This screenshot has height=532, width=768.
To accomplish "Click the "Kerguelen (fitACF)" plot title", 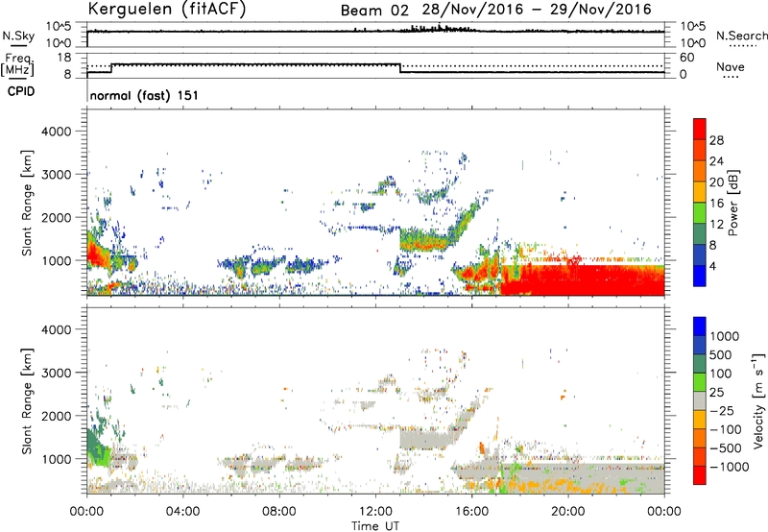I will (167, 10).
